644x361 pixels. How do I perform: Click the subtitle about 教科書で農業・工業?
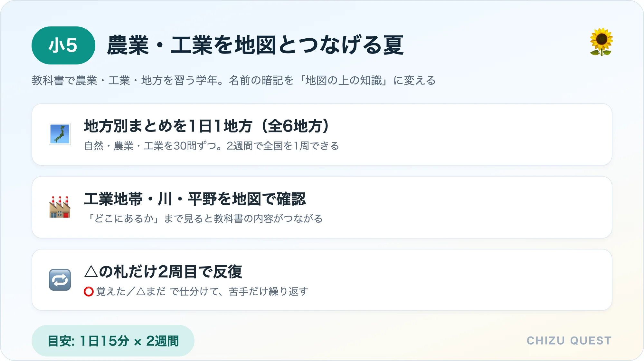[x=234, y=80]
